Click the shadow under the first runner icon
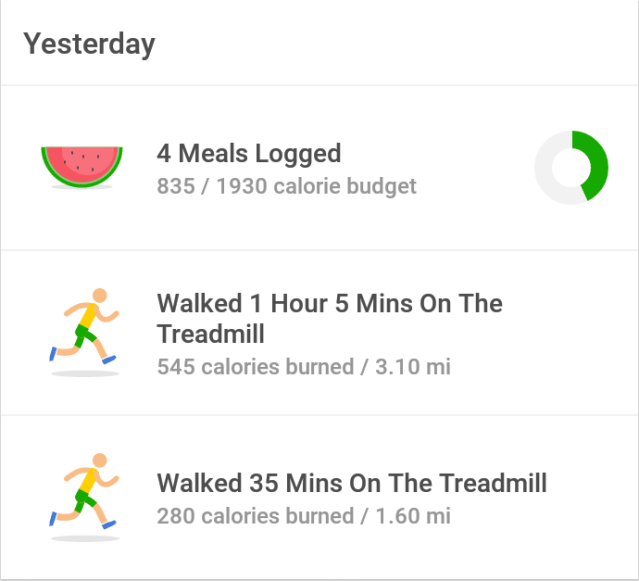 tap(85, 374)
